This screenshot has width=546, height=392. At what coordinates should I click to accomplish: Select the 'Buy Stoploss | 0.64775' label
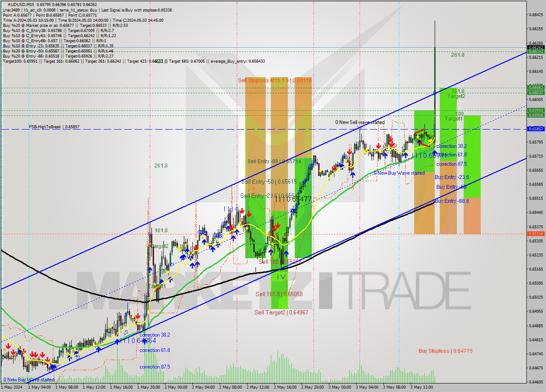tap(445, 351)
